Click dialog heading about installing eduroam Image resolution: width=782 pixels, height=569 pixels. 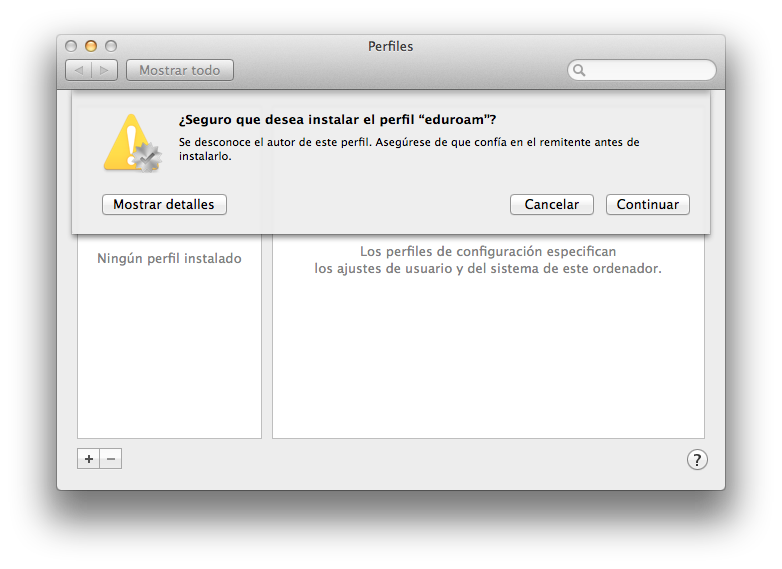point(338,120)
